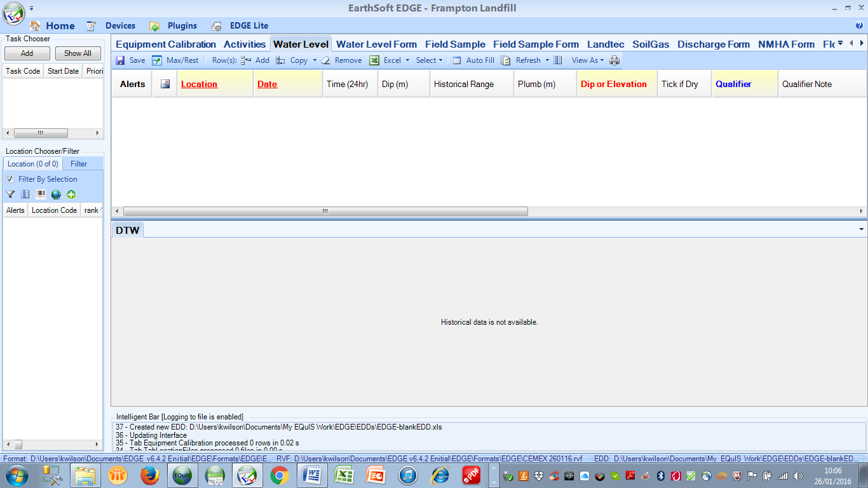Switch to Water Level Form tab
The width and height of the screenshot is (868, 488).
pyautogui.click(x=376, y=44)
